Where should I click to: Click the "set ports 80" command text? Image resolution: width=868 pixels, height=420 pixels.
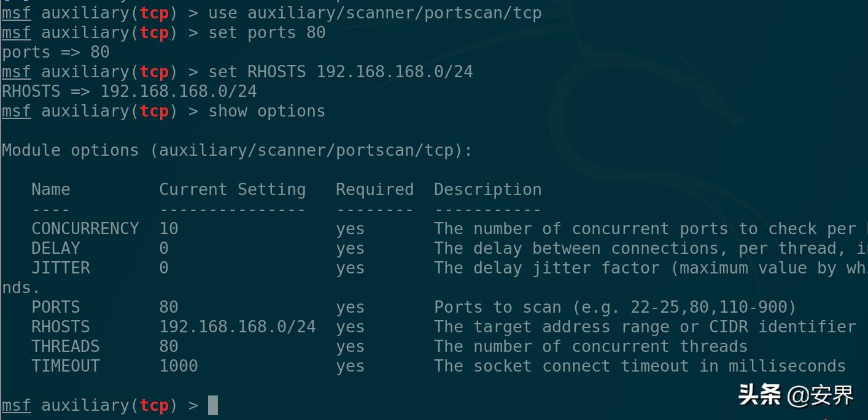266,32
